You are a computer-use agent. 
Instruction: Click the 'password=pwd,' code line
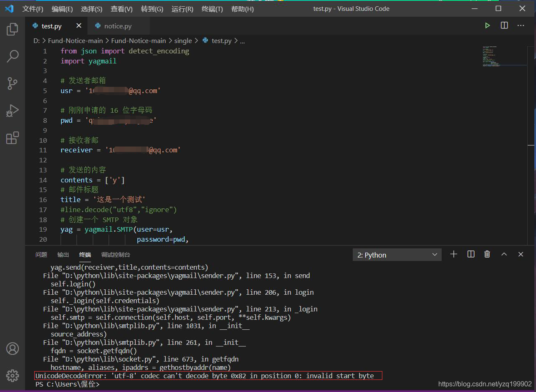(163, 240)
